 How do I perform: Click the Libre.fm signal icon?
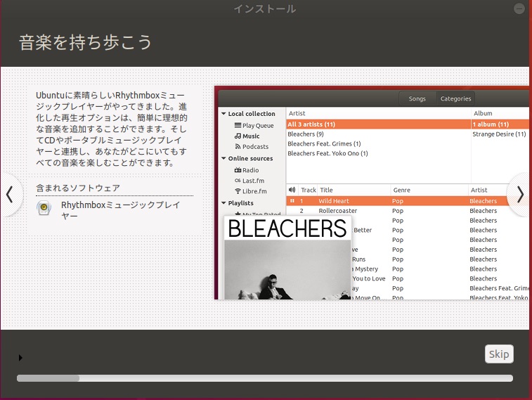(x=238, y=191)
